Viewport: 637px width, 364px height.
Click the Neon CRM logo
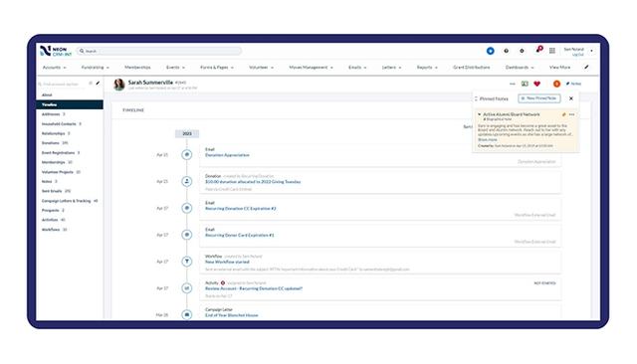pos(56,51)
